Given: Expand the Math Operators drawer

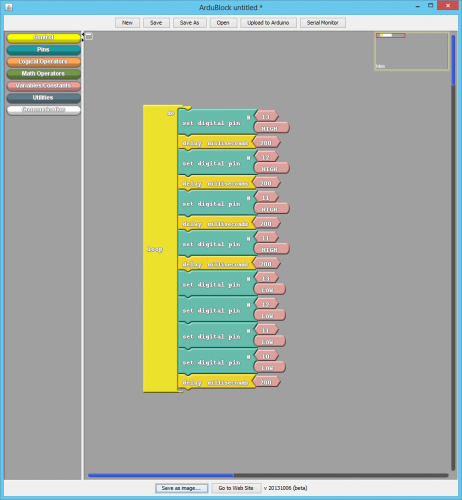Looking at the screenshot, I should click(44, 74).
